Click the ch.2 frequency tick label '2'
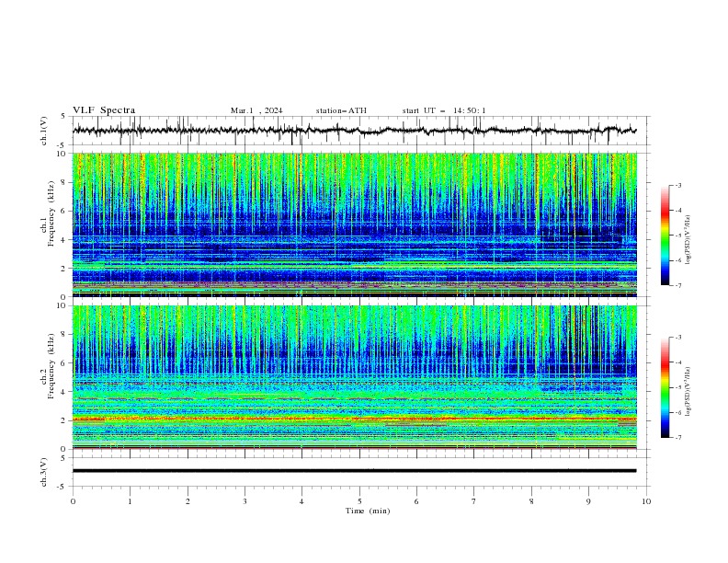 click(64, 420)
